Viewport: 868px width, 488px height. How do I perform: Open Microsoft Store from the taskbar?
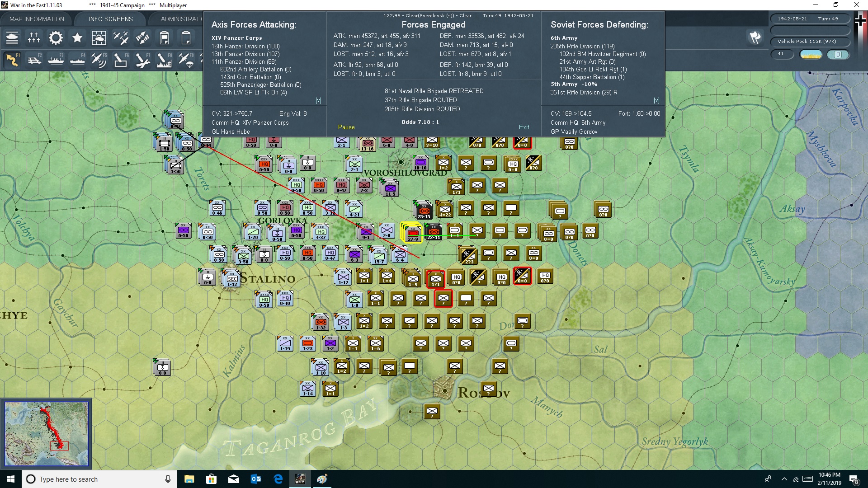pos(211,479)
